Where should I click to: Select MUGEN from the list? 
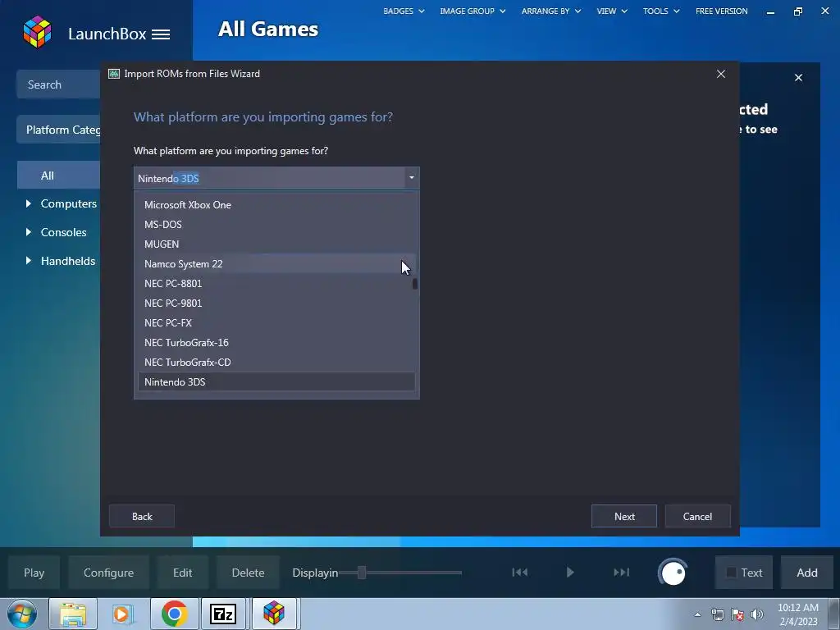tap(276, 244)
